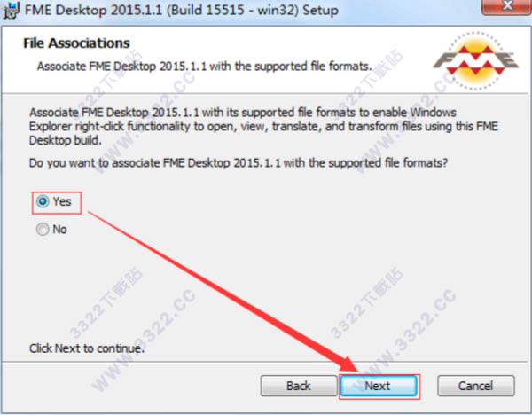Click the "Click Next to continue." text

coord(87,348)
